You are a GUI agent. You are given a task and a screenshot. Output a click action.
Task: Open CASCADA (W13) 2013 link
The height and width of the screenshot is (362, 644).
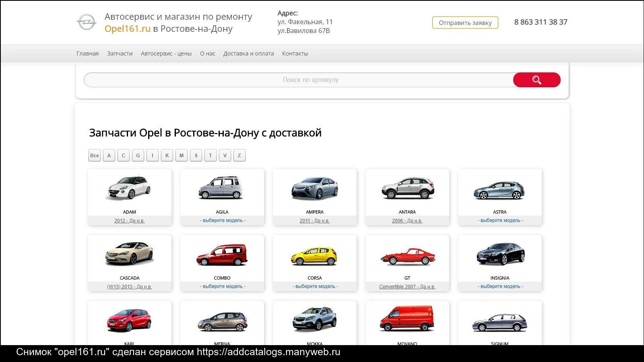click(x=129, y=287)
